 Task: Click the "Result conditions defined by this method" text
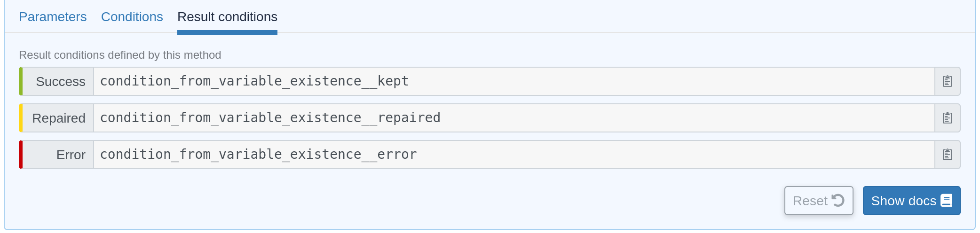[x=120, y=55]
